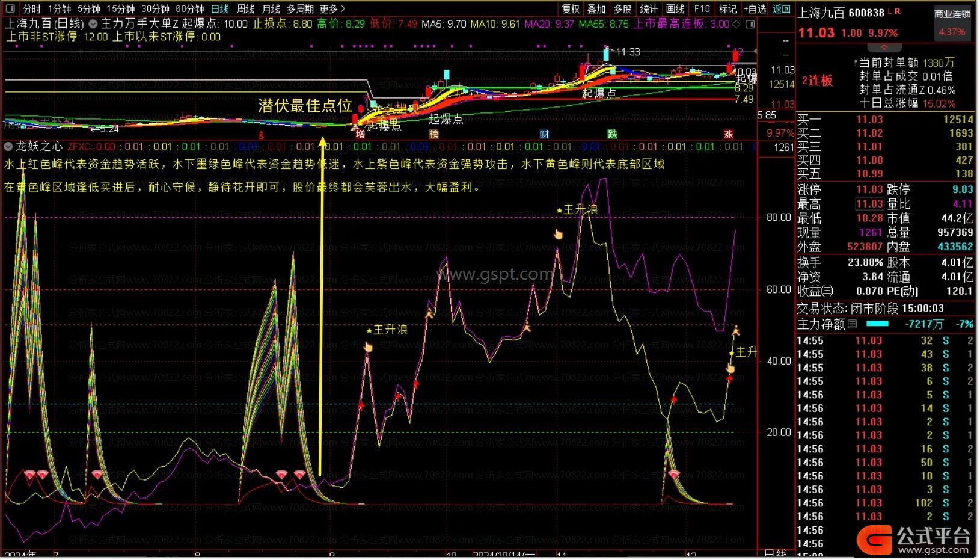Click the 画线 drawing tools button
Screen dimensions: 980x560
pos(675,8)
